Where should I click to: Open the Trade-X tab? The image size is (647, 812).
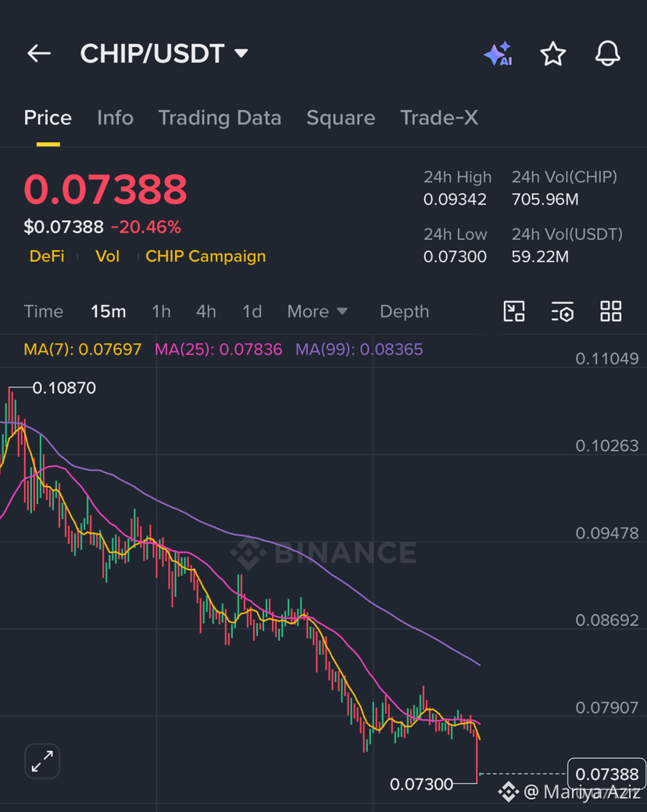click(439, 118)
